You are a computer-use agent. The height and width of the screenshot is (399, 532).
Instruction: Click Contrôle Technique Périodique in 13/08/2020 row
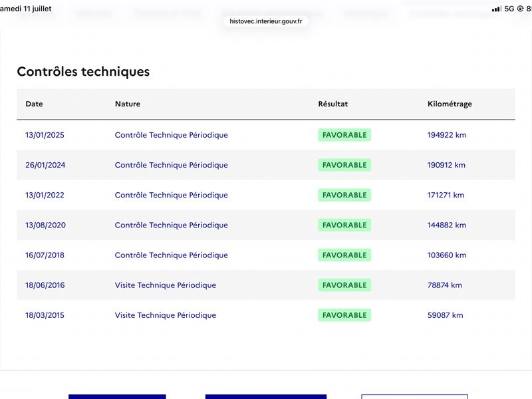coord(172,225)
